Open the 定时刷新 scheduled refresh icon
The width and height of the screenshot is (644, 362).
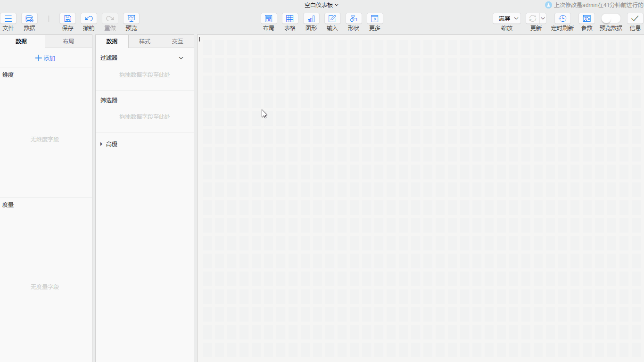(x=562, y=19)
